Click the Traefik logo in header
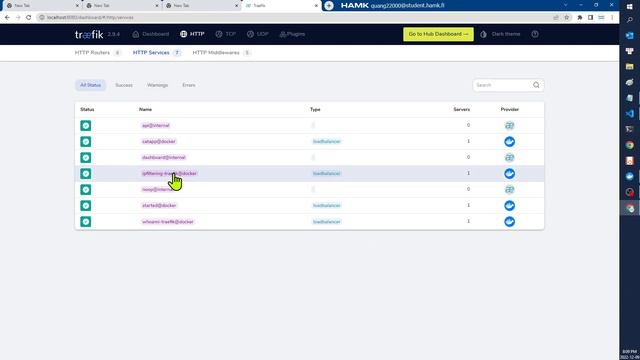 point(89,34)
